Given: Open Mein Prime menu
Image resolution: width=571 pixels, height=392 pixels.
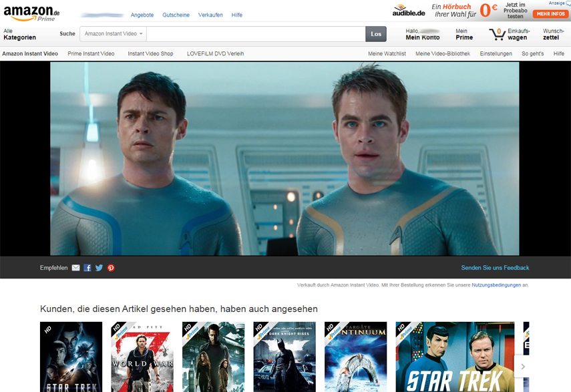Looking at the screenshot, I should click(x=464, y=34).
